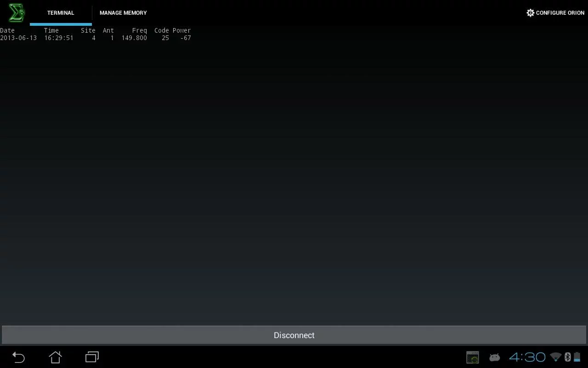This screenshot has width=588, height=368.
Task: Tap the battery indicator icon
Action: pos(577,357)
